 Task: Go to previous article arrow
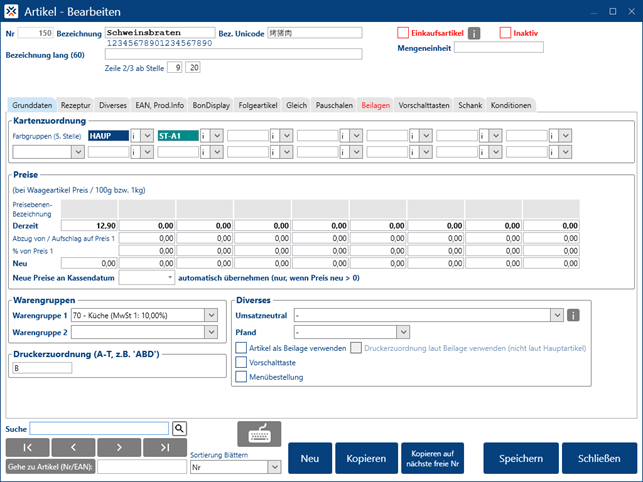click(75, 447)
